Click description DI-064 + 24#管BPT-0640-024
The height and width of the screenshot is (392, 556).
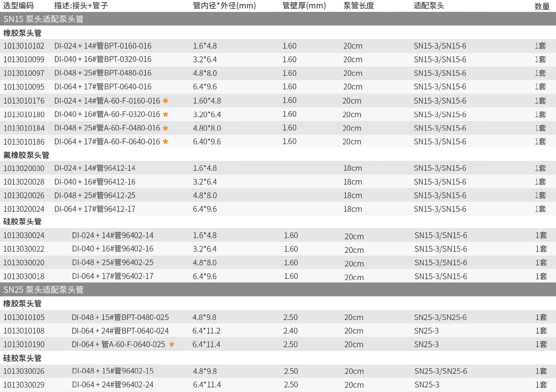pos(120,331)
